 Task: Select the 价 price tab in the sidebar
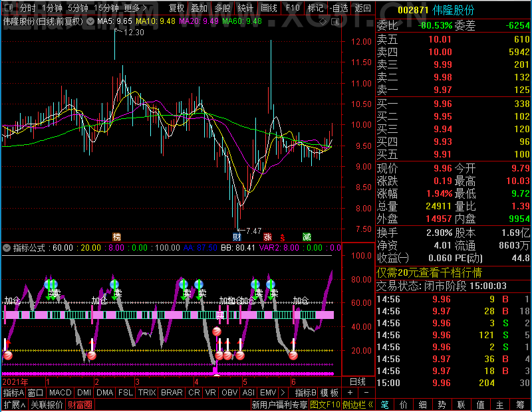pyautogui.click(x=404, y=405)
